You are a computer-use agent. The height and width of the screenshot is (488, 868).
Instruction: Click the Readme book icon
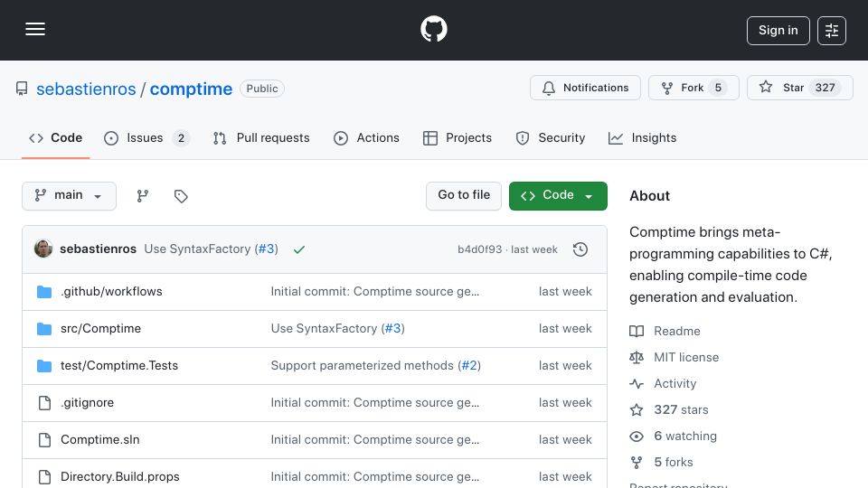pyautogui.click(x=637, y=331)
